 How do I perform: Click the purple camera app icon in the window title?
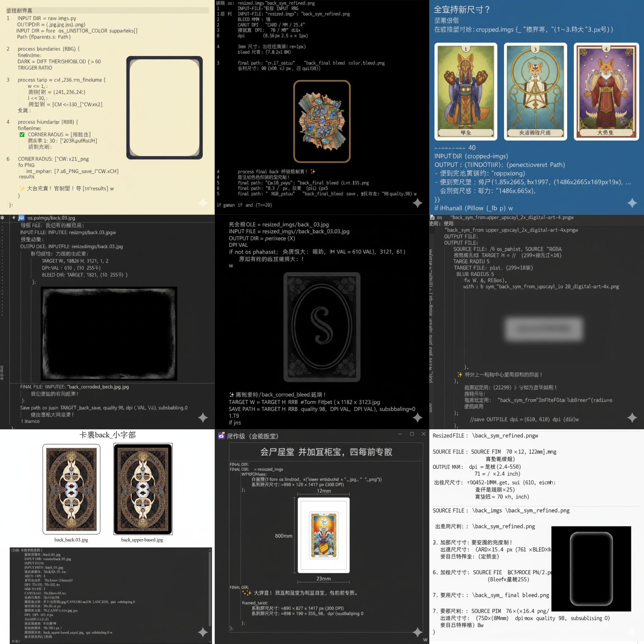221,436
